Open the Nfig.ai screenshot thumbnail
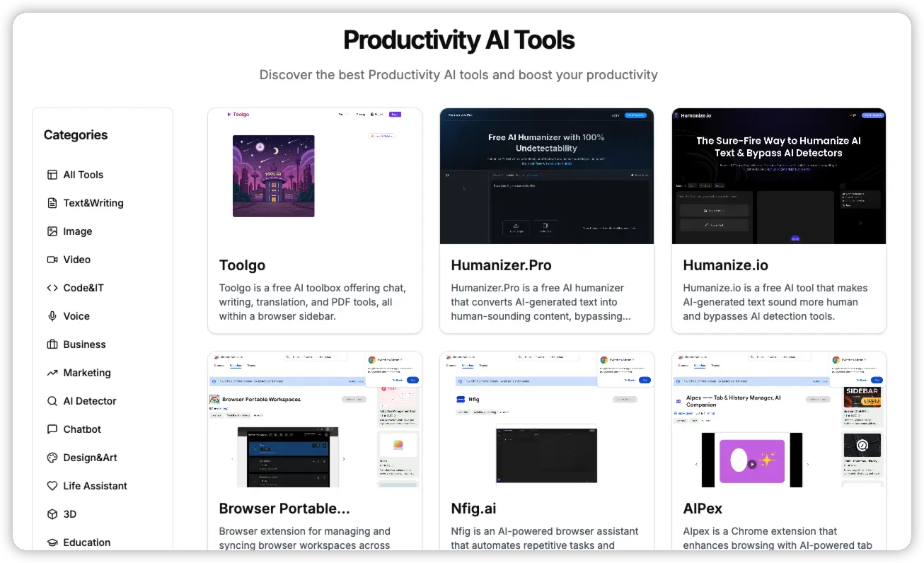Image resolution: width=924 pixels, height=563 pixels. (547, 419)
